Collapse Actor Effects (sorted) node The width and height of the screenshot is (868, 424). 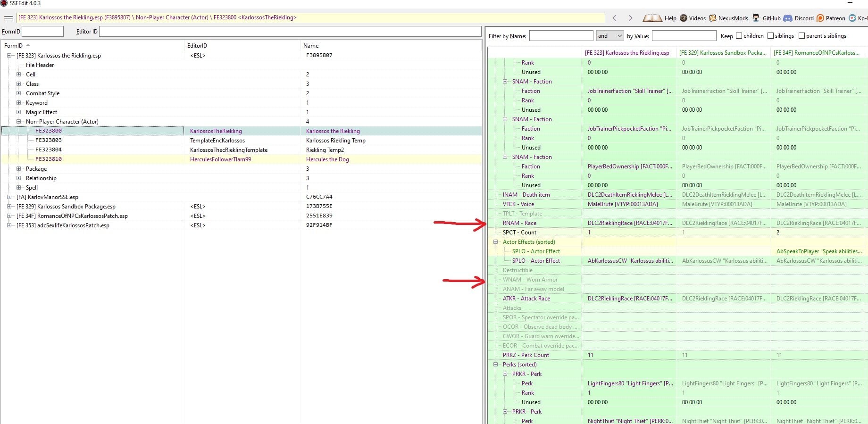(x=496, y=242)
